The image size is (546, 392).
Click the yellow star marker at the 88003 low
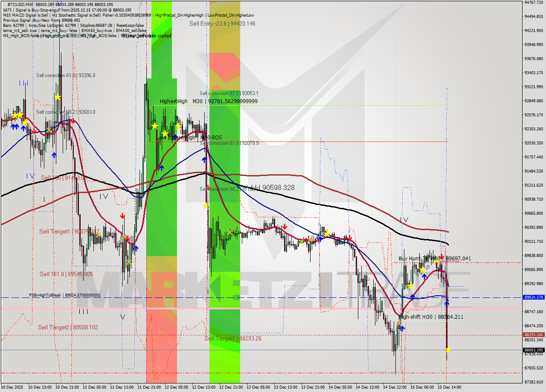tap(448, 350)
